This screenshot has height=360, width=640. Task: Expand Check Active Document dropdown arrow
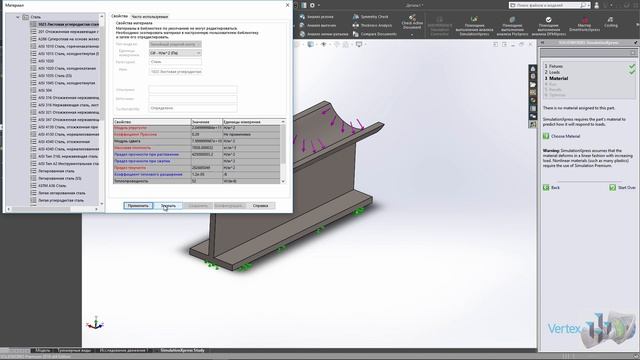pyautogui.click(x=412, y=35)
